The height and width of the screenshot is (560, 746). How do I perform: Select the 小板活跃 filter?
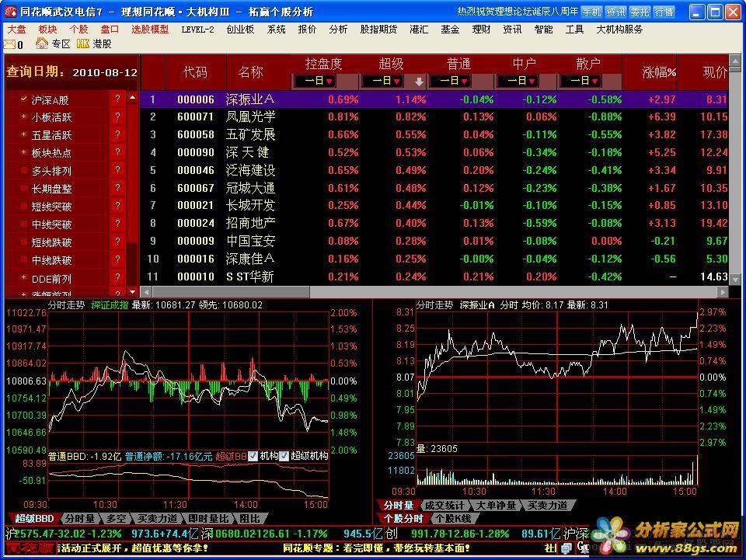[51, 117]
